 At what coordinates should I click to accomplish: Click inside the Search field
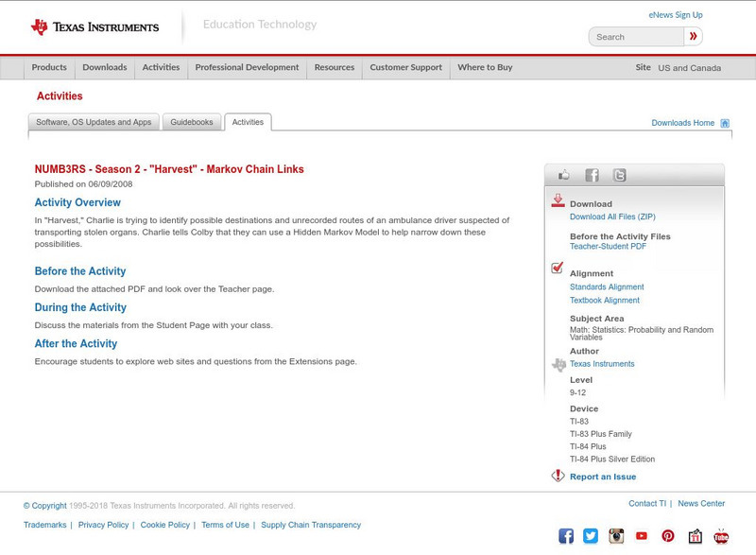[633, 36]
